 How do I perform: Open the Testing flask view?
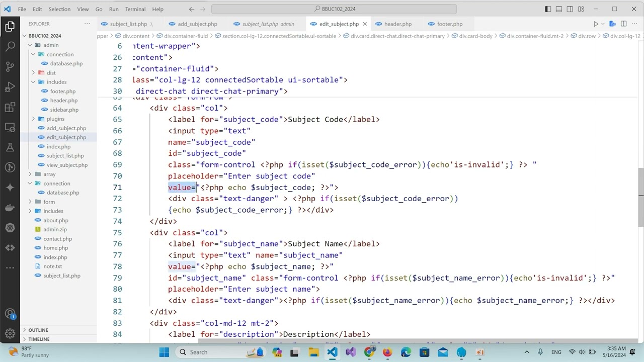(10, 147)
